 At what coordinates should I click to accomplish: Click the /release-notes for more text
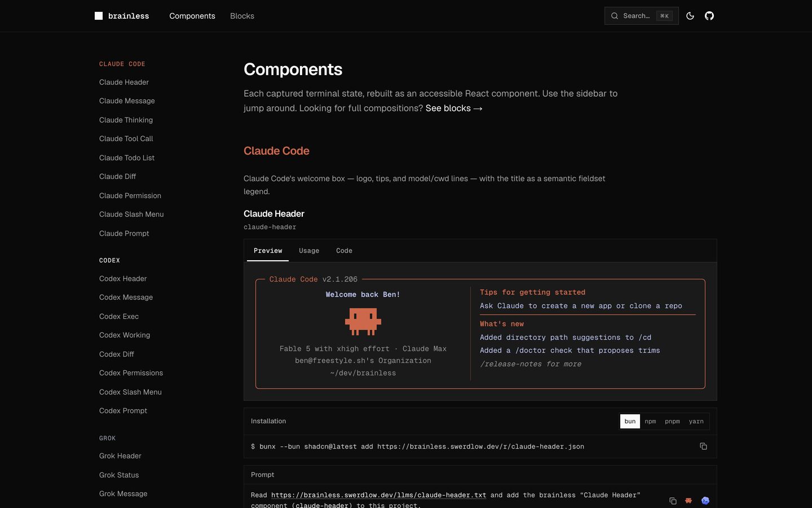click(531, 364)
